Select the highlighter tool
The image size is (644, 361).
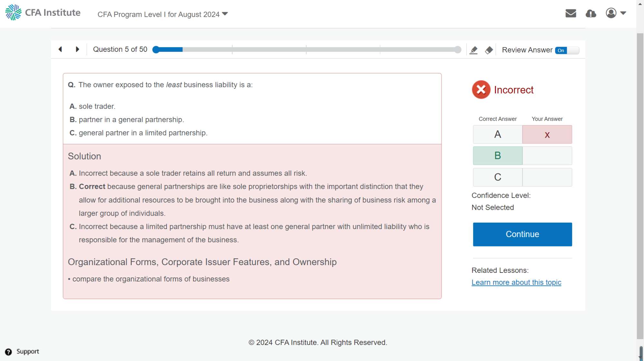pos(473,50)
